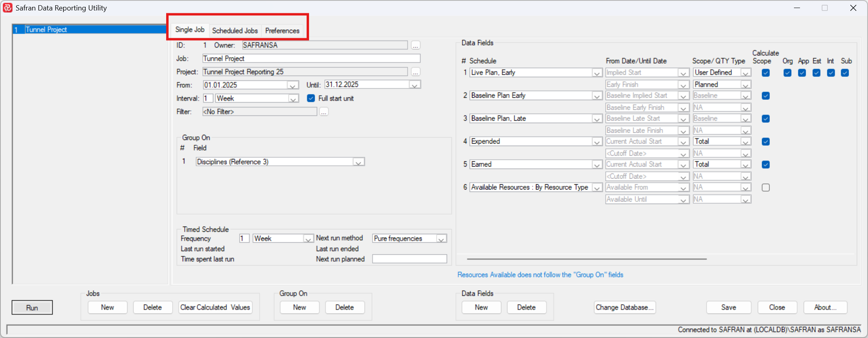The height and width of the screenshot is (338, 868).
Task: Add a Group On field with New
Action: click(299, 307)
